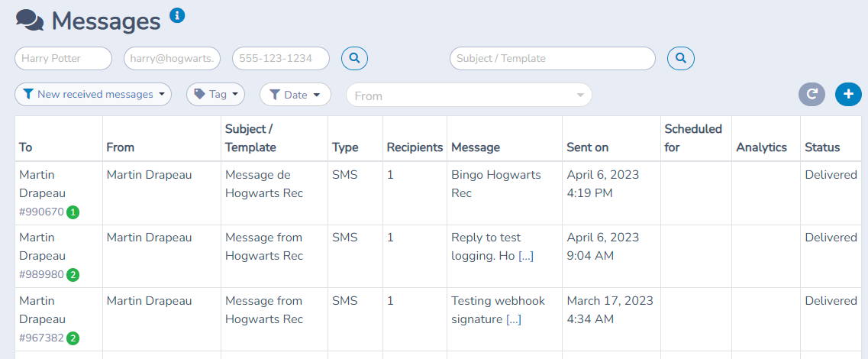The height and width of the screenshot is (359, 868).
Task: Click Delivered status in the #989980 row
Action: click(x=831, y=238)
